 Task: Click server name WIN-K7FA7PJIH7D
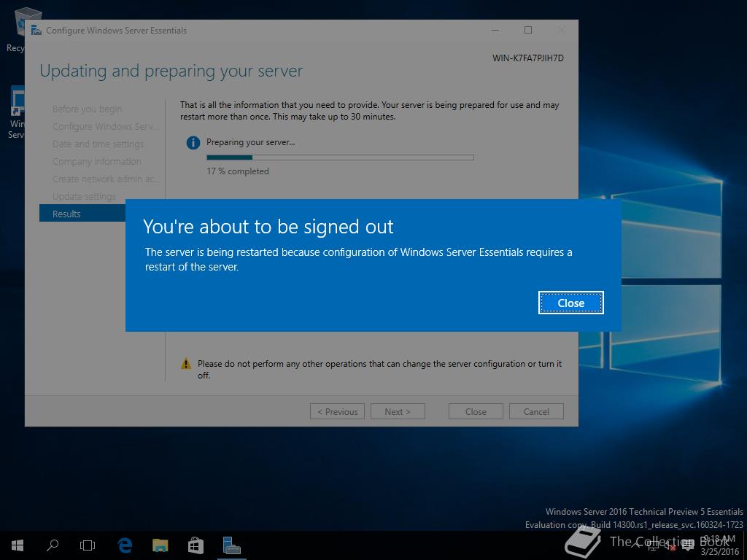point(528,58)
